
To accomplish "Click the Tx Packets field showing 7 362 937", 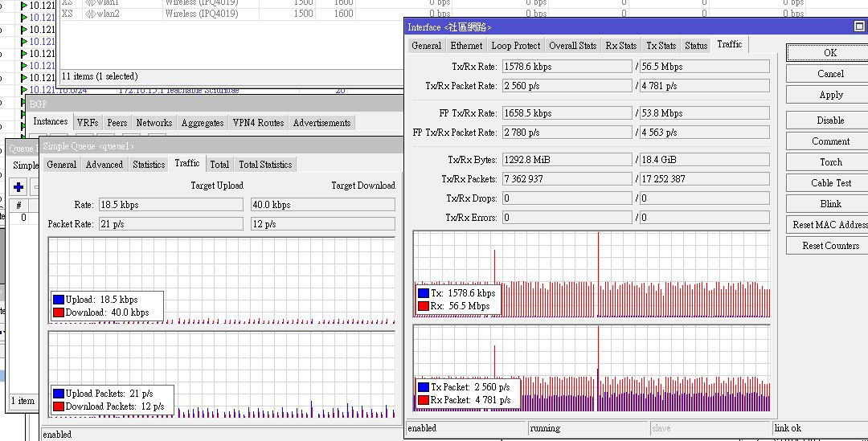I will 567,178.
